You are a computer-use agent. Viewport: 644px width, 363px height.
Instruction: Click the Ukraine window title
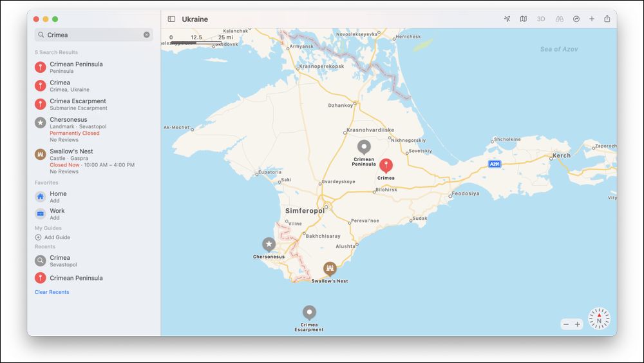[194, 19]
